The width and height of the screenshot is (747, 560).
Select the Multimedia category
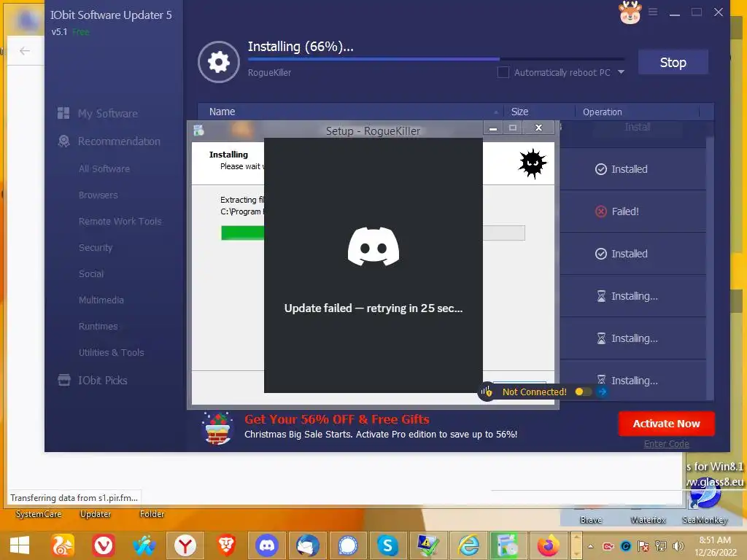pyautogui.click(x=101, y=300)
